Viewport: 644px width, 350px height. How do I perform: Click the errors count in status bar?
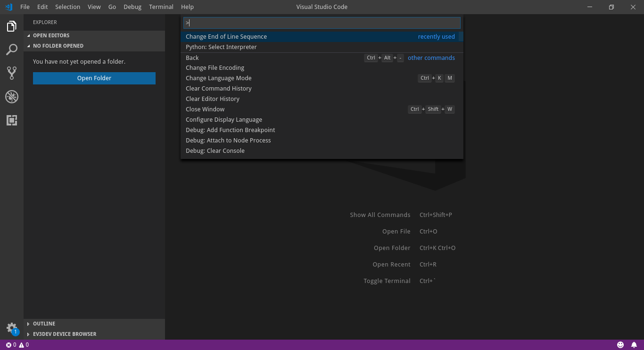click(11, 345)
